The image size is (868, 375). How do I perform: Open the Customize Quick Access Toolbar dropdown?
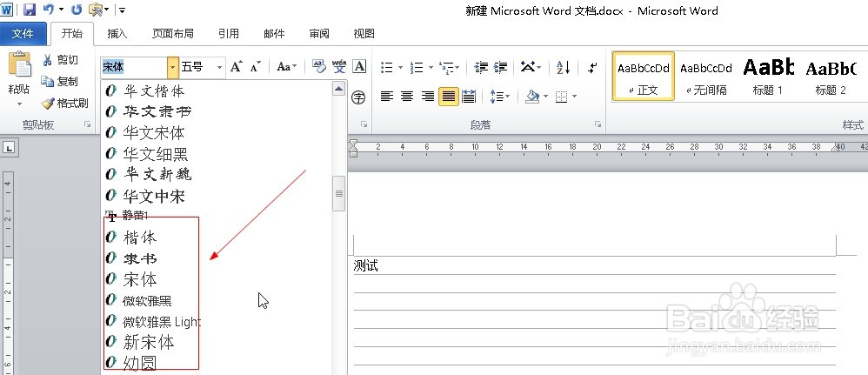click(122, 10)
